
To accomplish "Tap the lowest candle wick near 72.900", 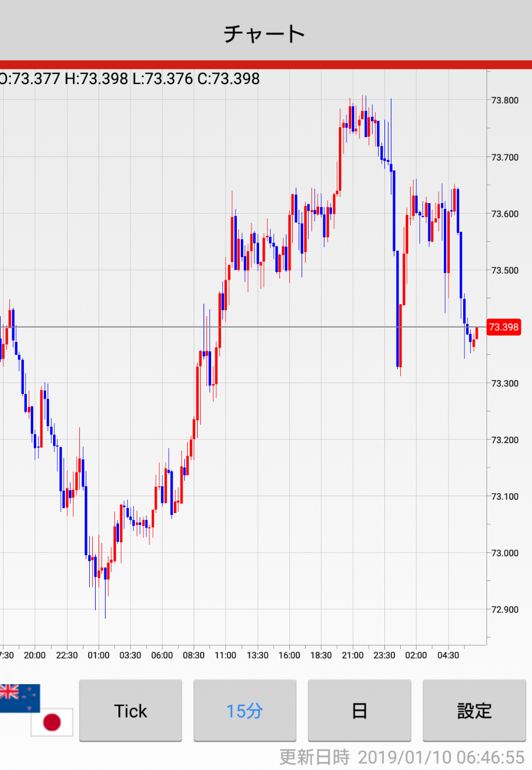I will click(106, 607).
